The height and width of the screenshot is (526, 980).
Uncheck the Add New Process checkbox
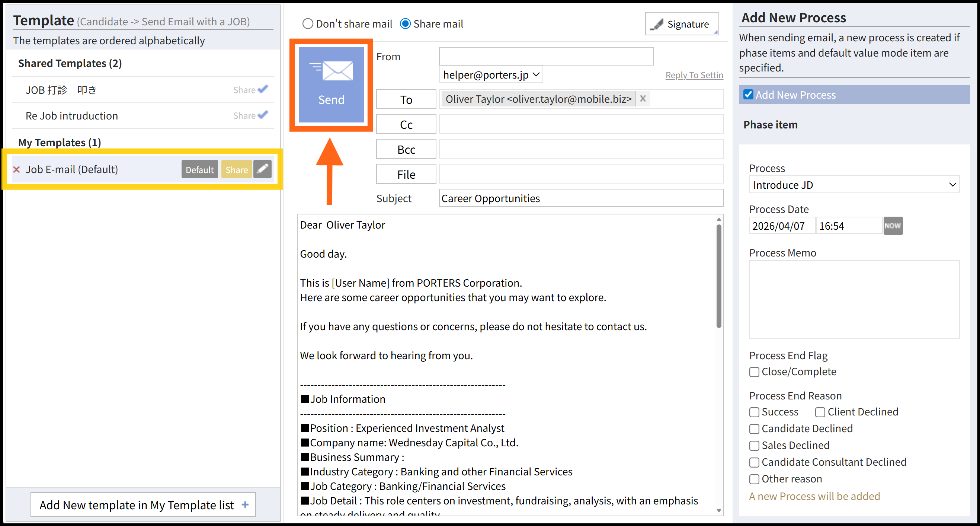(x=748, y=95)
